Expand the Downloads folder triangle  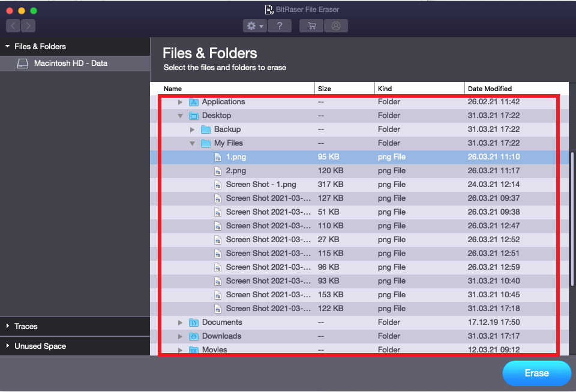point(181,336)
